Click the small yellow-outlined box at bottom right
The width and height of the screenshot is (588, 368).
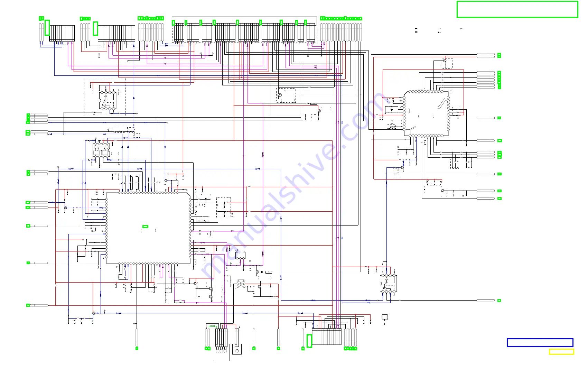tap(561, 352)
